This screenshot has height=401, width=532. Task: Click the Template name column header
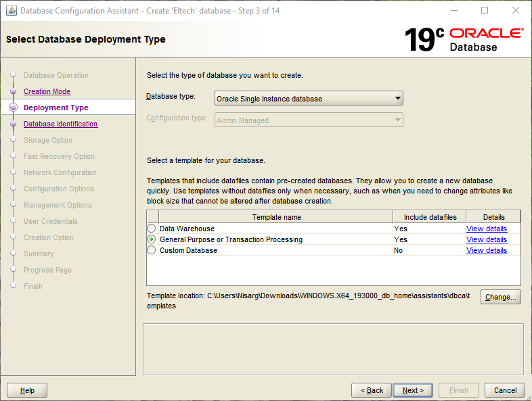point(276,217)
